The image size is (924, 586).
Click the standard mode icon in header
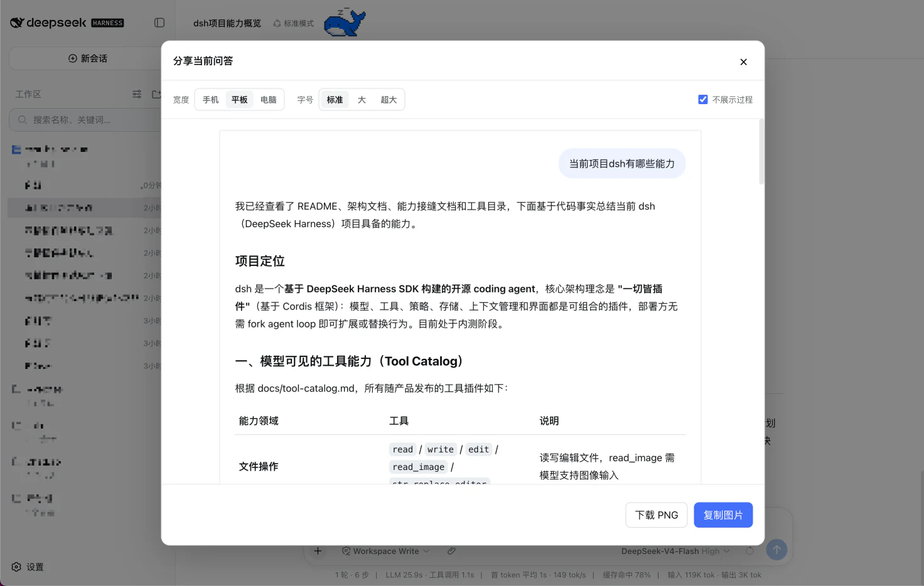pyautogui.click(x=277, y=23)
